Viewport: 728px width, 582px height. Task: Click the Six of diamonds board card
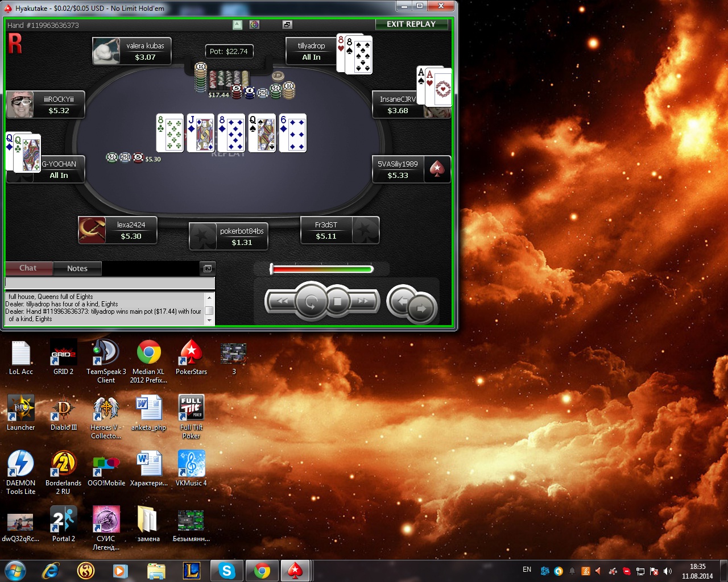[293, 133]
